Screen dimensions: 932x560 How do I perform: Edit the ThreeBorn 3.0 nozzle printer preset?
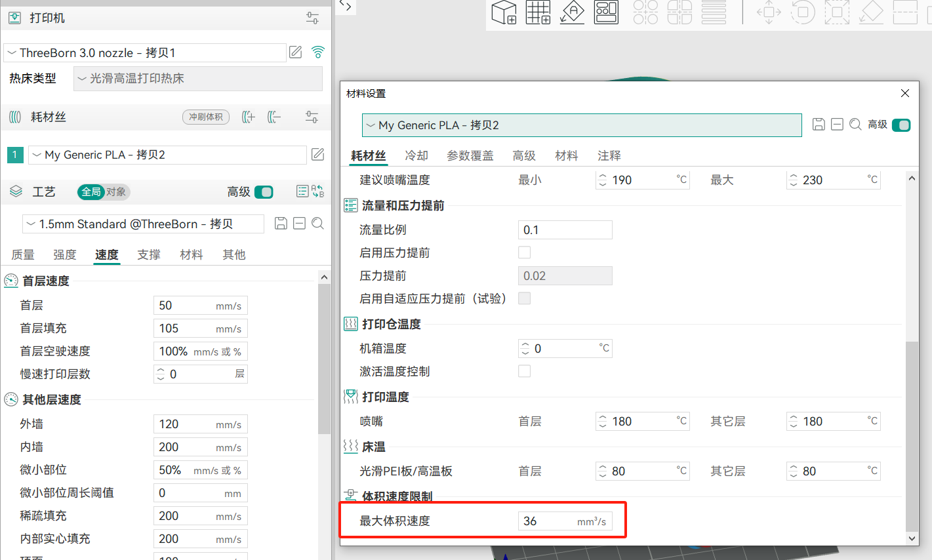pyautogui.click(x=296, y=52)
